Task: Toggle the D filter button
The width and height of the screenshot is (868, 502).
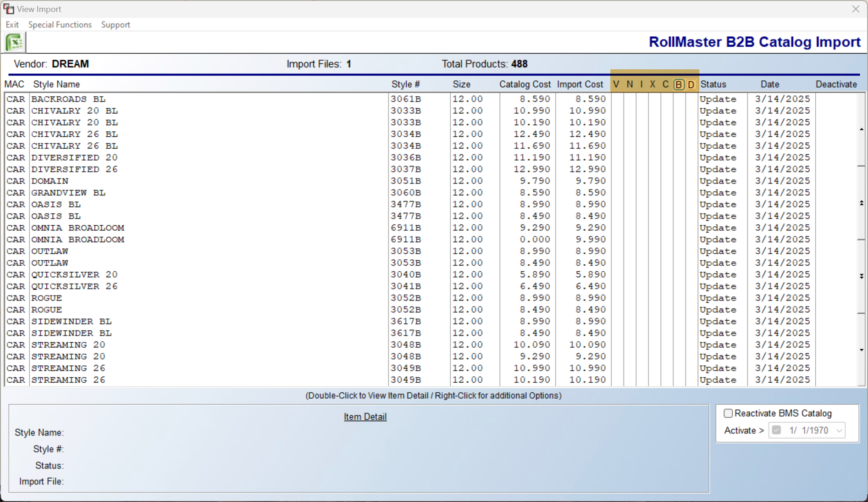Action: (x=691, y=84)
